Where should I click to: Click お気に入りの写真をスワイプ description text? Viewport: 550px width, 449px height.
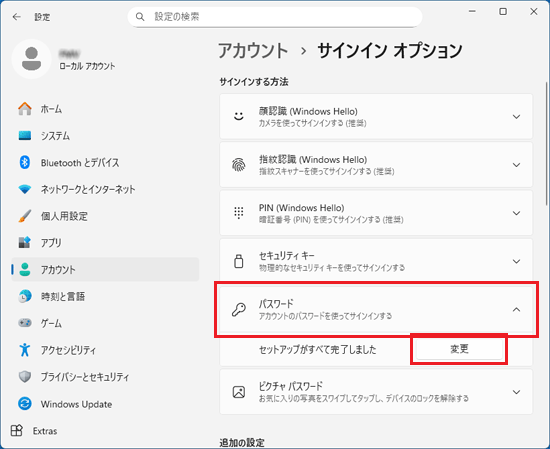pos(364,398)
